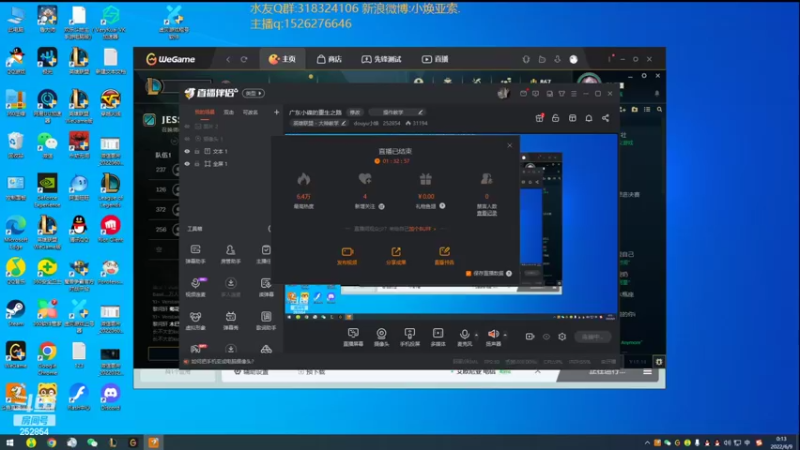
Task: Click WeGame refresh icon
Action: 244,59
